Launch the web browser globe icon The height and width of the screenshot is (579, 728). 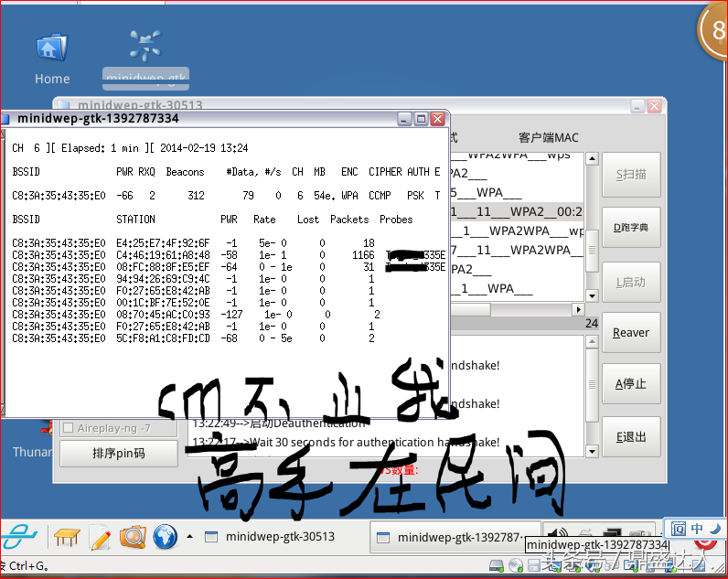(x=166, y=537)
